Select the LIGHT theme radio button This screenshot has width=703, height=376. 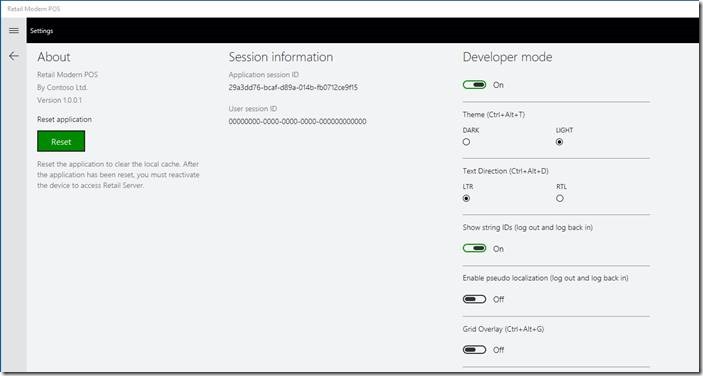click(560, 142)
